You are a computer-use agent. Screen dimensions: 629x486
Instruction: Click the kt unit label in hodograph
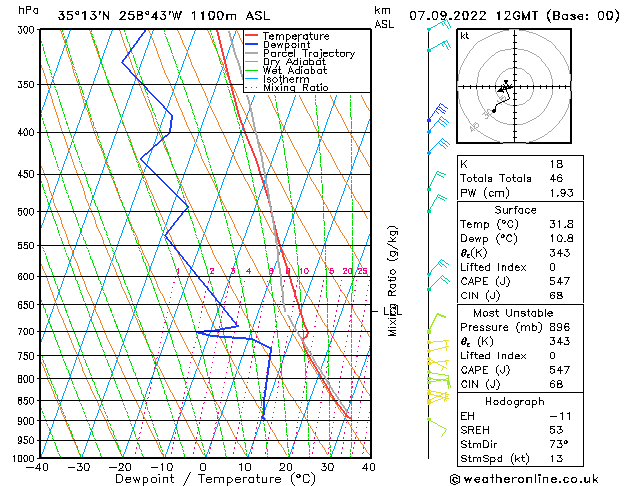click(x=465, y=36)
